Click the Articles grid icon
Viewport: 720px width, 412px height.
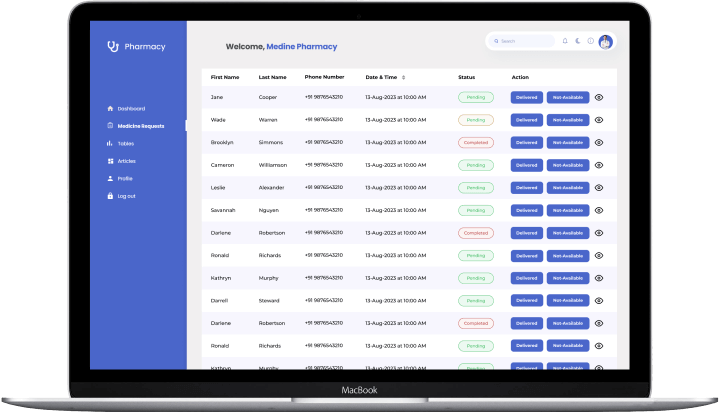pos(109,161)
